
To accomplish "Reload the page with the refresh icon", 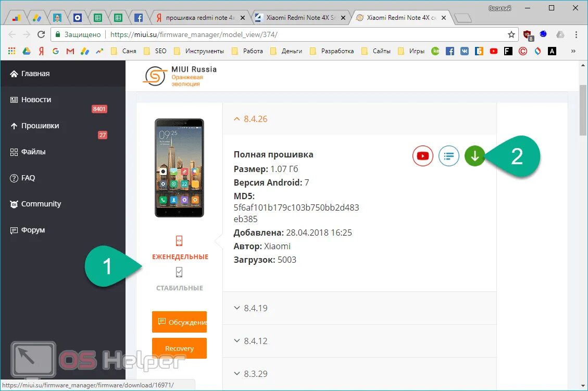I will tap(41, 34).
